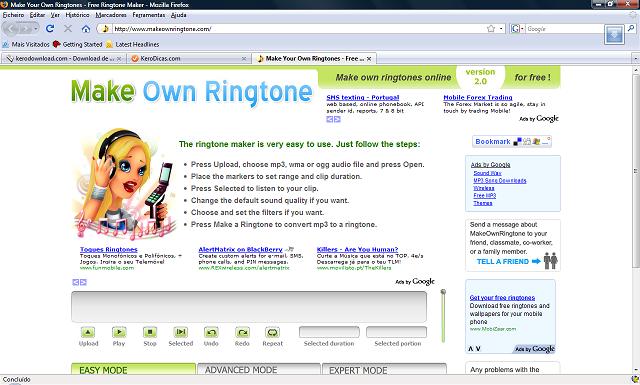Click the Upload icon button

pos(88,332)
